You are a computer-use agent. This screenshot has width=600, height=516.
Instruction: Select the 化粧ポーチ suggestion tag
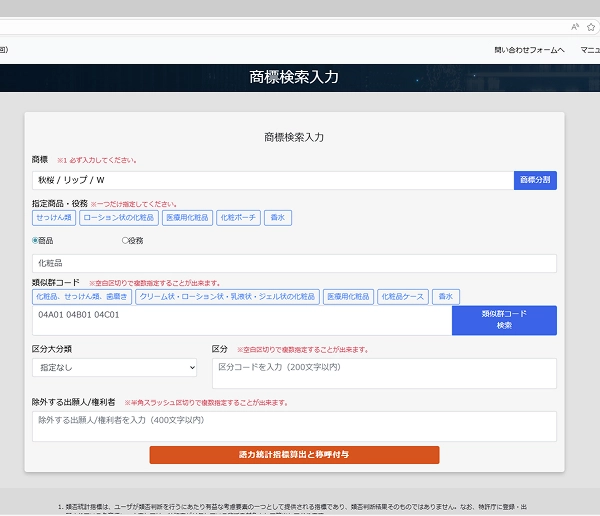(239, 217)
